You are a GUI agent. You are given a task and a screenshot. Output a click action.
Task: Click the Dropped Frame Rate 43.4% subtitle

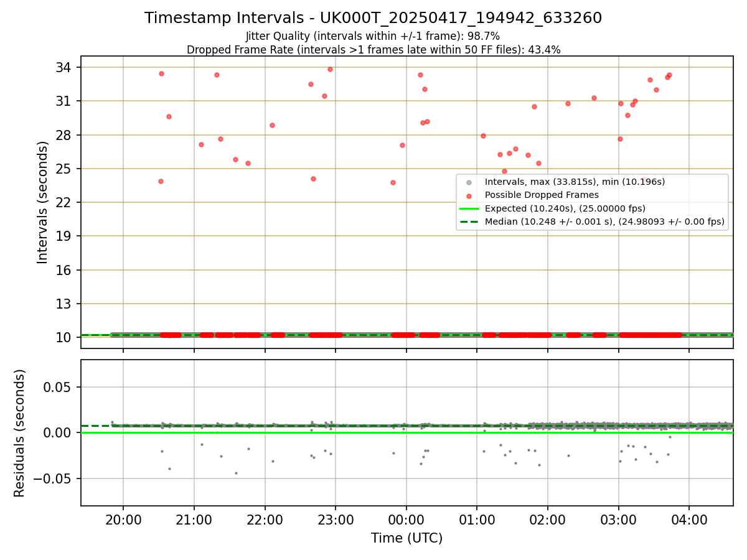coord(374,50)
